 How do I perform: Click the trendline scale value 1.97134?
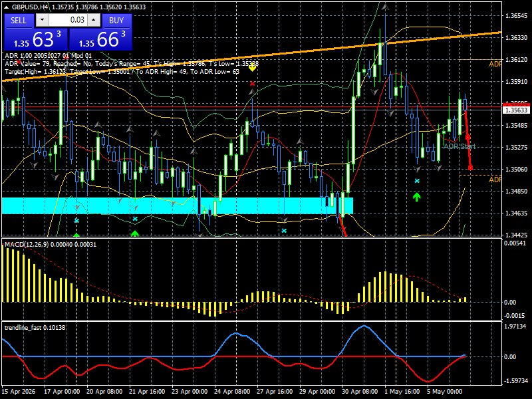(515, 327)
